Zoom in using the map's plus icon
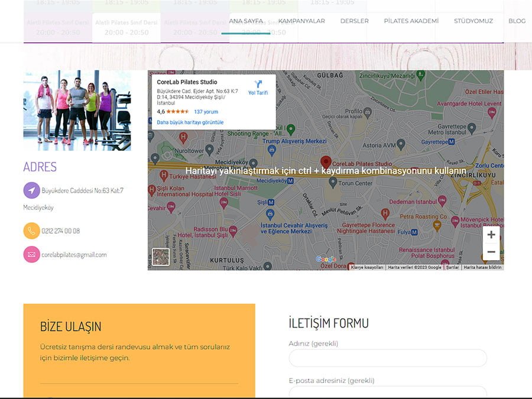The height and width of the screenshot is (399, 532). click(x=491, y=235)
